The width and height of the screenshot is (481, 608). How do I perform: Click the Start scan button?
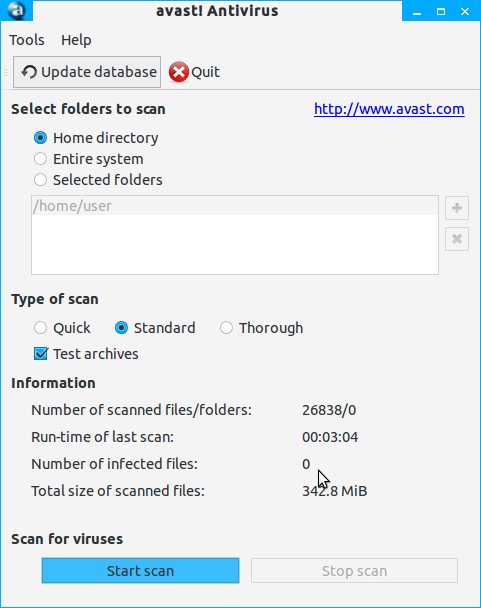click(x=140, y=571)
